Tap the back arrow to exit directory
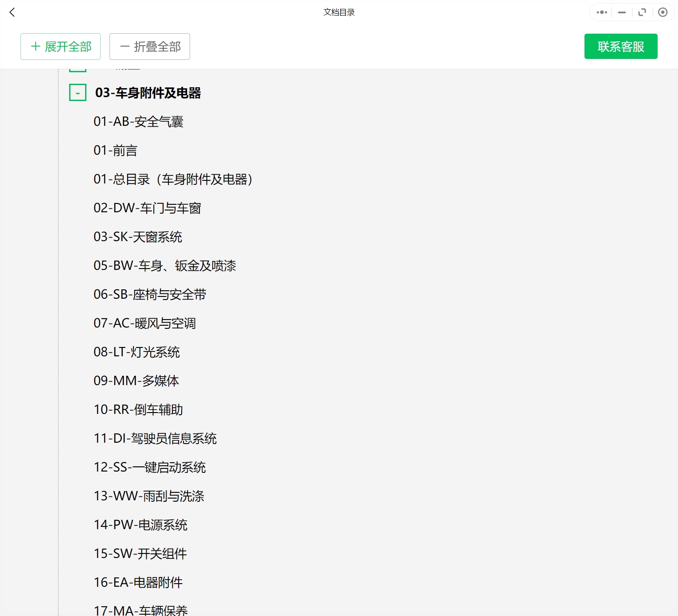Image resolution: width=678 pixels, height=616 pixels. coord(12,12)
